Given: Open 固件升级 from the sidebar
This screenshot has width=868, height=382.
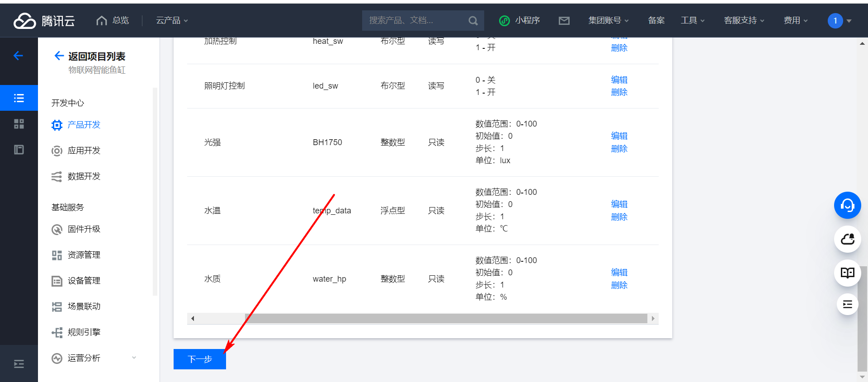Looking at the screenshot, I should tap(84, 229).
